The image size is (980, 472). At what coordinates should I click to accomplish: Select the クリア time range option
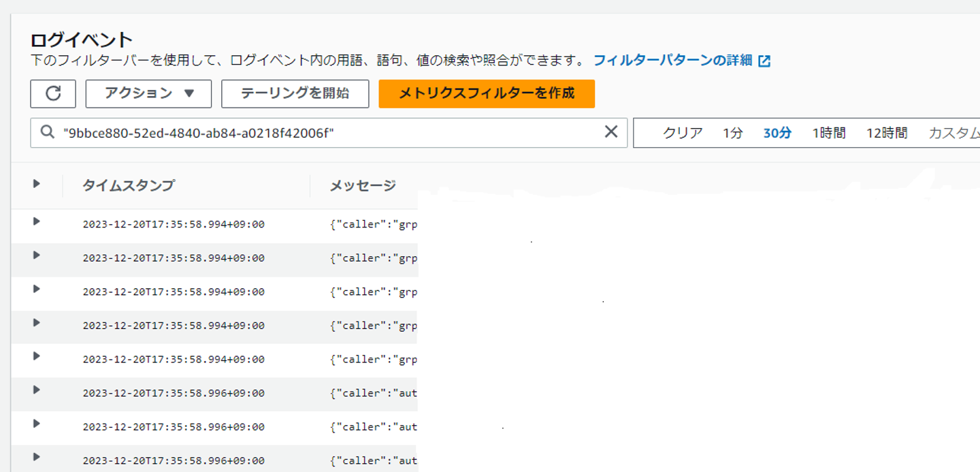coord(683,133)
